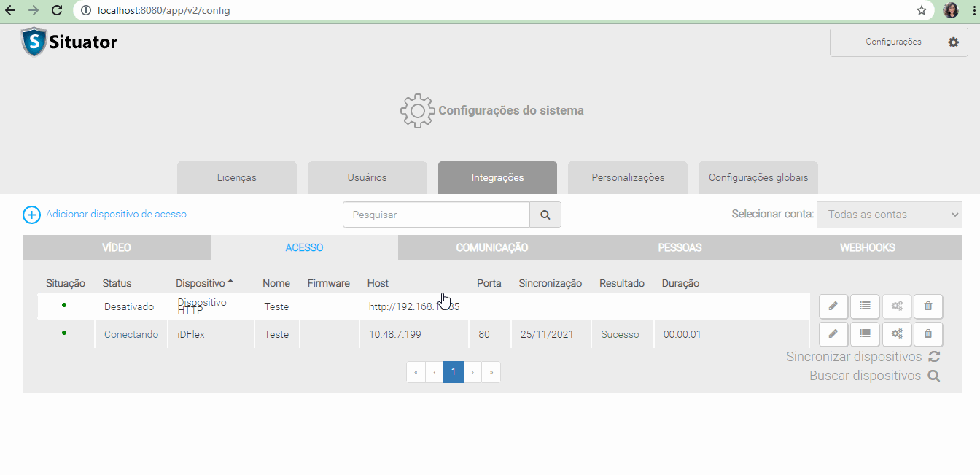Go to next page arrow in pagination
The height and width of the screenshot is (475, 980).
pos(472,372)
